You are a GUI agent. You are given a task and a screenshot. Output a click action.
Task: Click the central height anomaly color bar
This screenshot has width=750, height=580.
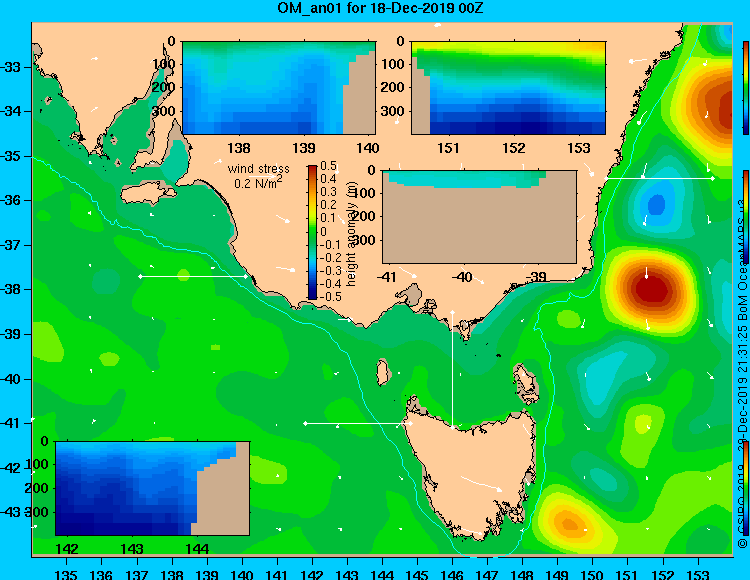(312, 232)
